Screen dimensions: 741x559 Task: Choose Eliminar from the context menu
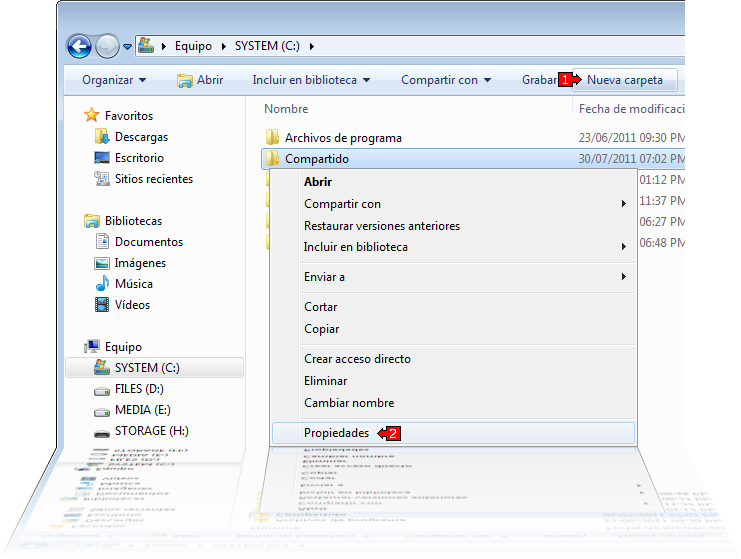coord(325,381)
